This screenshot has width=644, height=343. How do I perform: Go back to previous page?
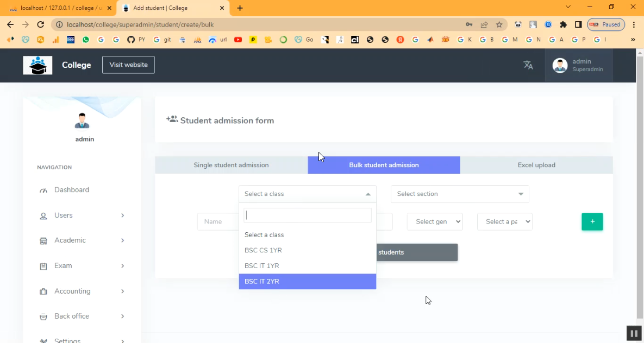click(10, 24)
